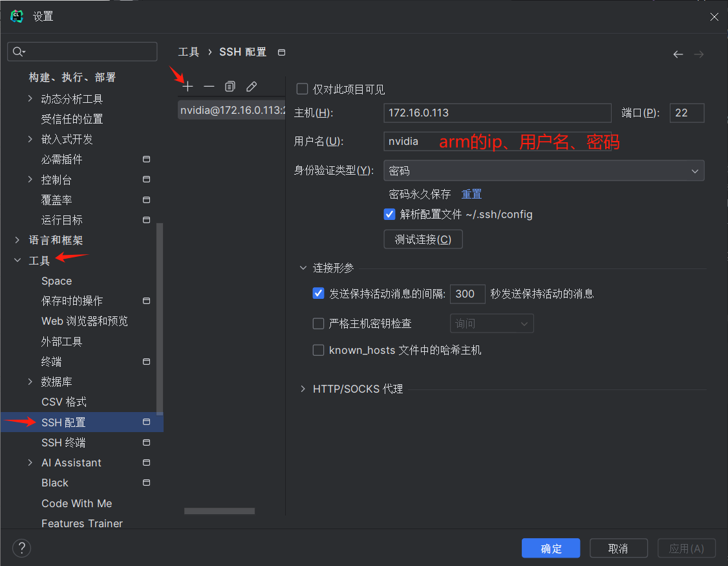Image resolution: width=728 pixels, height=566 pixels.
Task: Click the project icon beside 必需插件
Action: [146, 159]
